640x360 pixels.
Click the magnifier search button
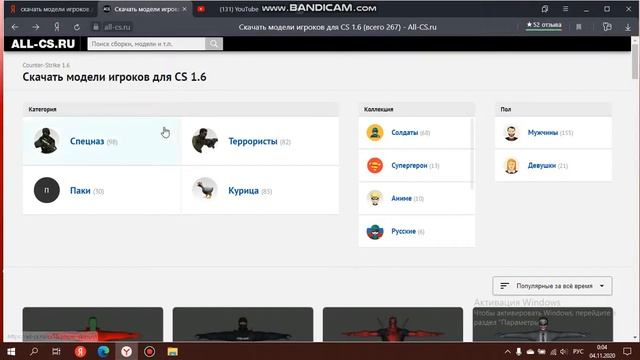coord(214,44)
